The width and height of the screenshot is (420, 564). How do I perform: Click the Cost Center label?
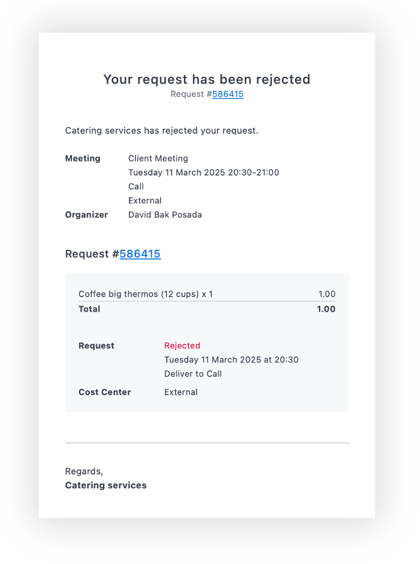(105, 392)
